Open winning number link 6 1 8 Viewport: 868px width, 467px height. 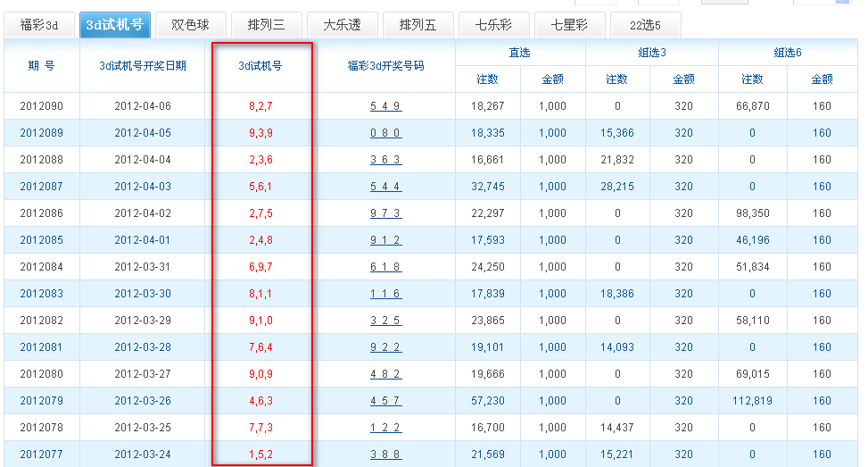click(386, 266)
